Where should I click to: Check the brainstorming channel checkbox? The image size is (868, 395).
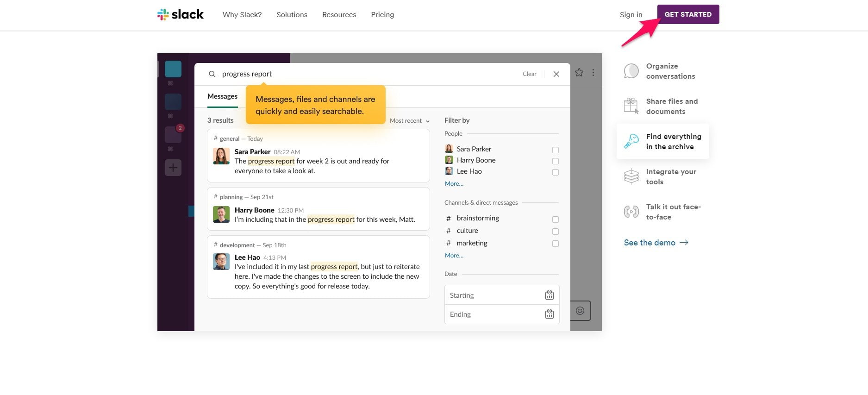coord(556,219)
